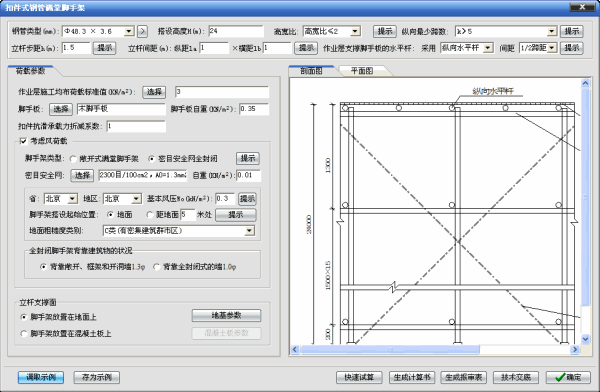Screen dimensions: 600x392
Task: Select 脚手架放置在地面上 radio
Action: point(24,317)
